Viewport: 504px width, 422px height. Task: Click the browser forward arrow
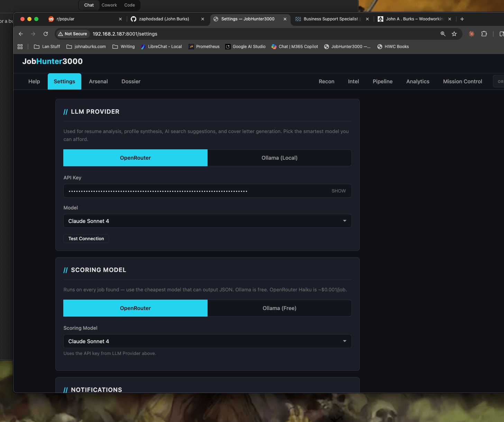33,34
